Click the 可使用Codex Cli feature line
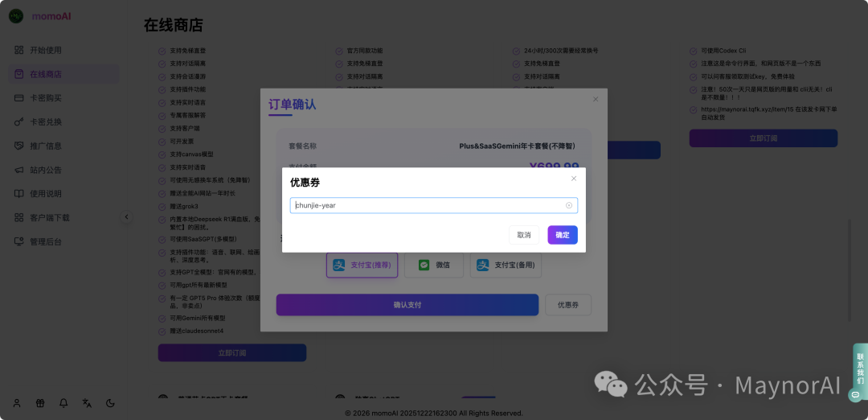This screenshot has width=868, height=420. [x=723, y=51]
